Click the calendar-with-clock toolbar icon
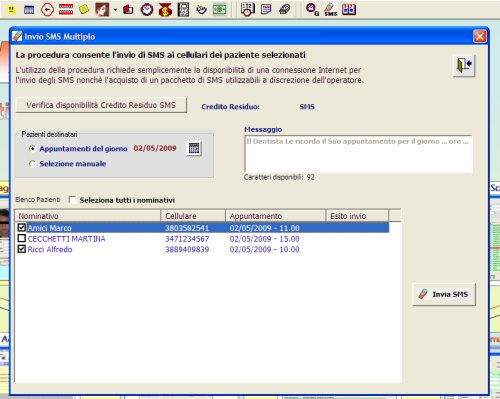The image size is (500, 399). point(248,9)
